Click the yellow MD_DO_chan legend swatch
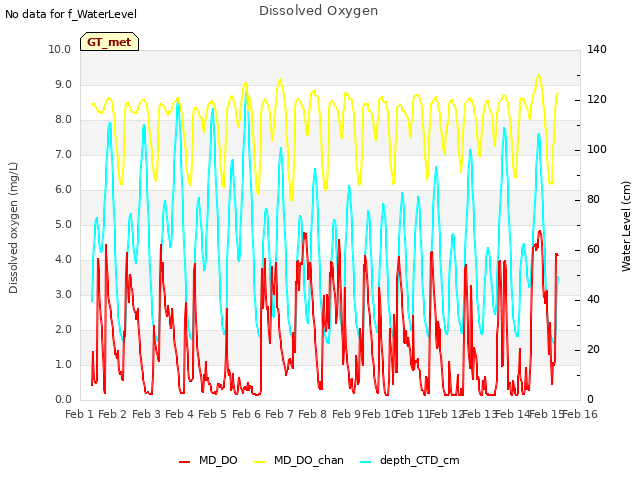This screenshot has width=640, height=480. pos(260,462)
